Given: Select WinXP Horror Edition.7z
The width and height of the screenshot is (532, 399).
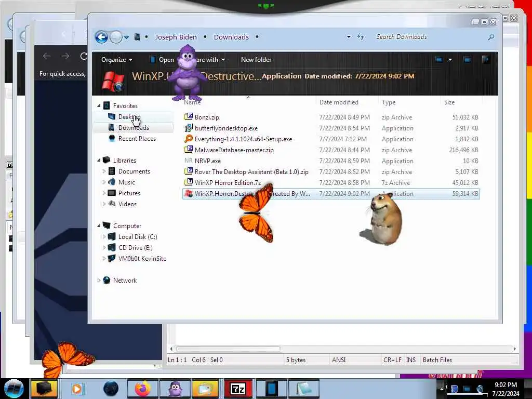Looking at the screenshot, I should coord(228,182).
